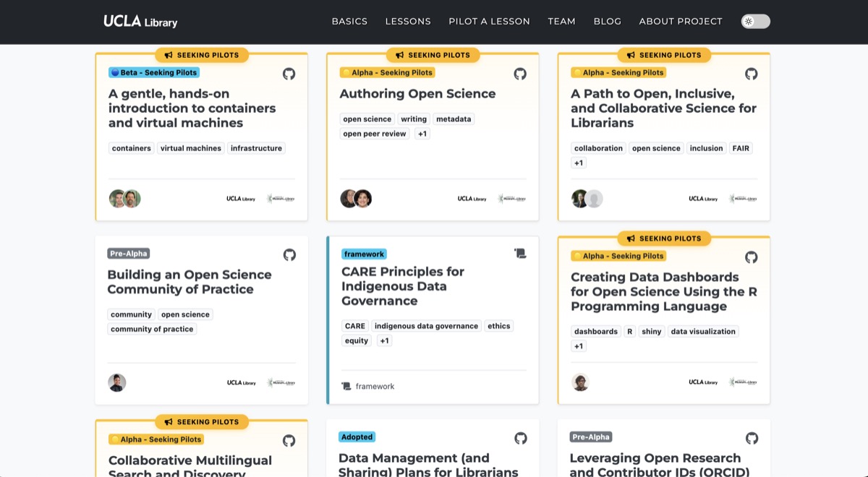Click the GitHub icon on the Authoring Open Science card
Screen dimensions: 868x477
[520, 74]
